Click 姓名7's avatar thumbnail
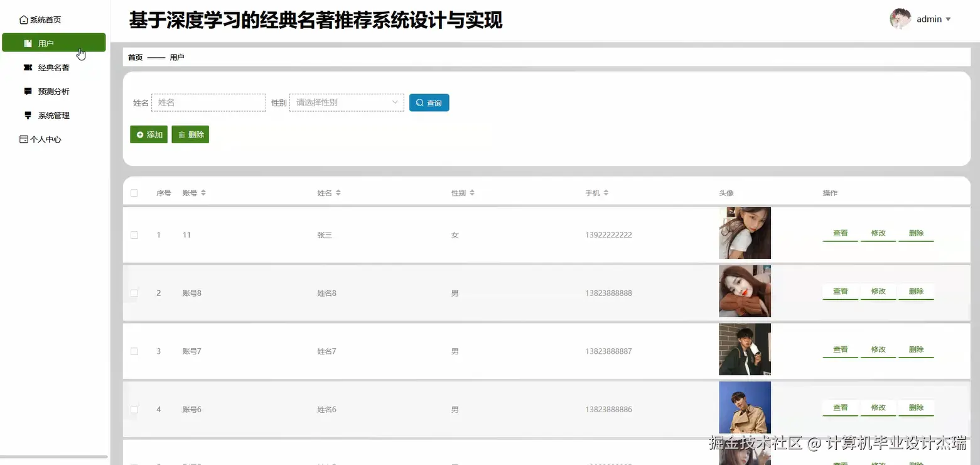Image resolution: width=980 pixels, height=465 pixels. (745, 349)
